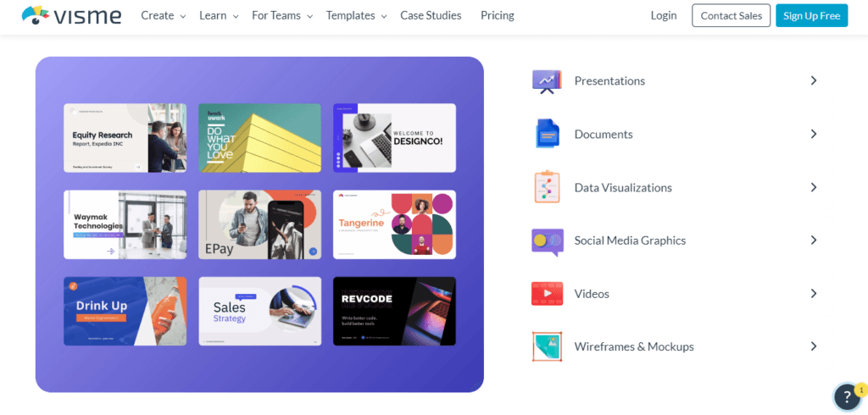868x415 pixels.
Task: Select the Social Media Graphics label
Action: (630, 241)
